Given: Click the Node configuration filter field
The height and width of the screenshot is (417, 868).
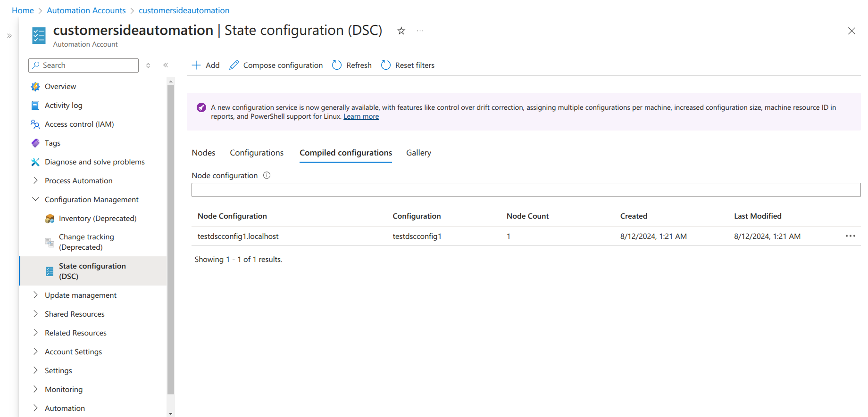Looking at the screenshot, I should pos(526,190).
